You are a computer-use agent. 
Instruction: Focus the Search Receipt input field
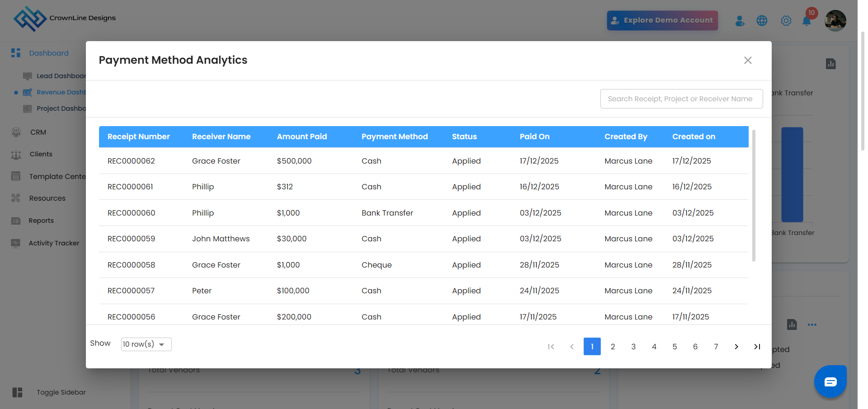coord(681,99)
